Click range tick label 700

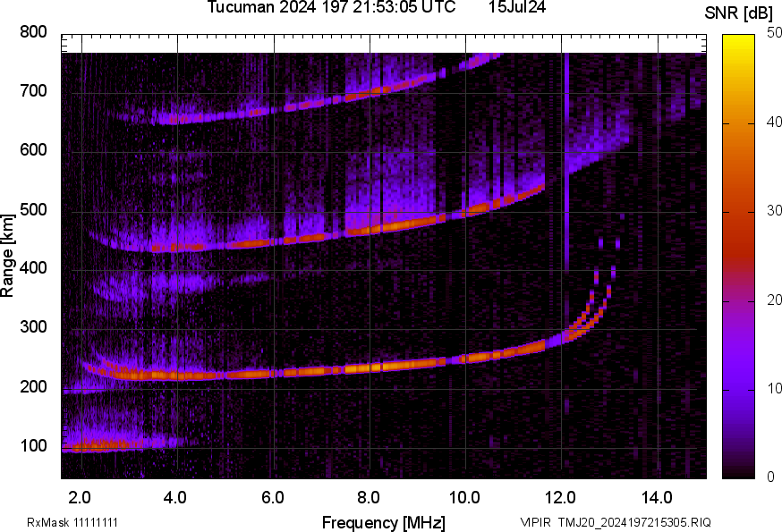click(x=33, y=91)
